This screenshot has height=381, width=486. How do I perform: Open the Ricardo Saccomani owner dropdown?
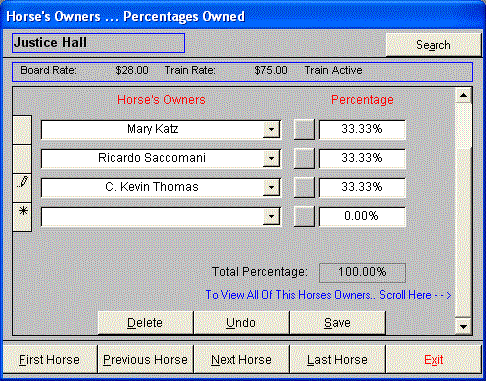click(x=271, y=158)
